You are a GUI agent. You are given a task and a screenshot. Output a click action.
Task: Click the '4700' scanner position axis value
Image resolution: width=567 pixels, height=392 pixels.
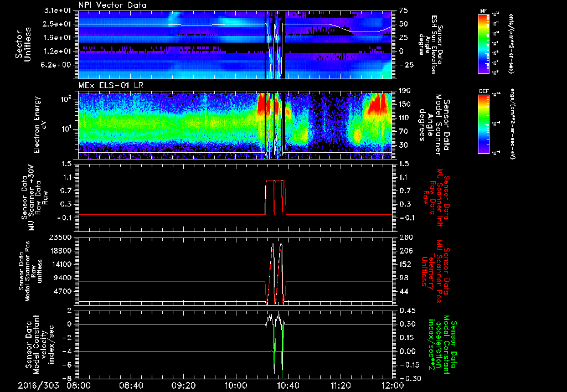(62, 291)
